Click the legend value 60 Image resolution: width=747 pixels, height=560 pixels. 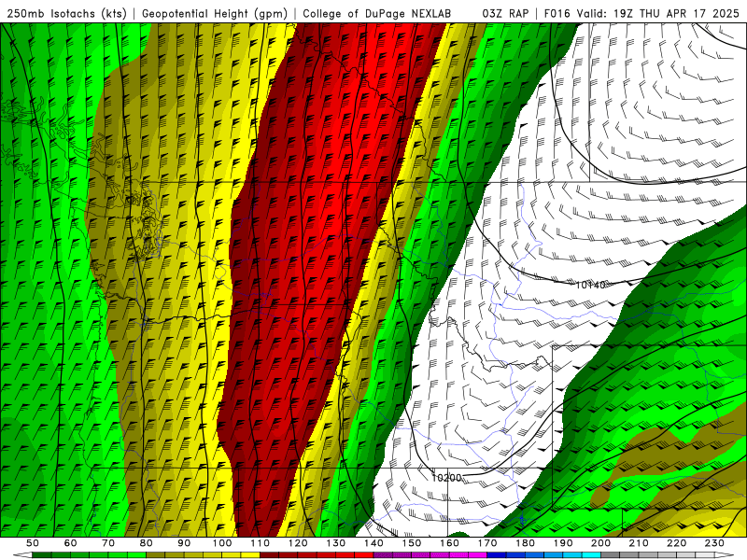[x=70, y=543]
